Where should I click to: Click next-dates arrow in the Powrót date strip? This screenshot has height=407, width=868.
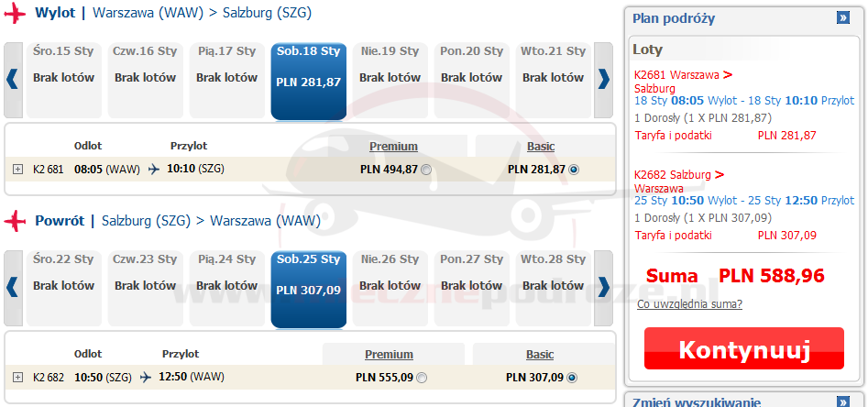pyautogui.click(x=603, y=287)
